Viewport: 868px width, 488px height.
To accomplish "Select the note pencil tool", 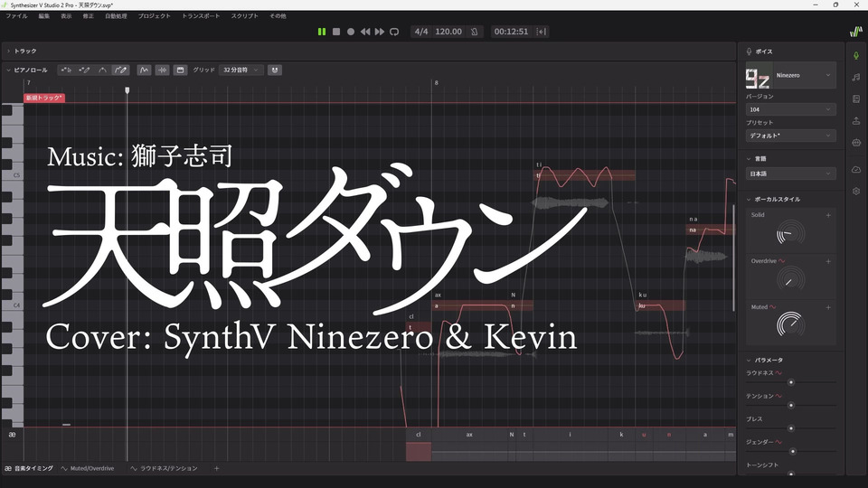I will click(84, 70).
